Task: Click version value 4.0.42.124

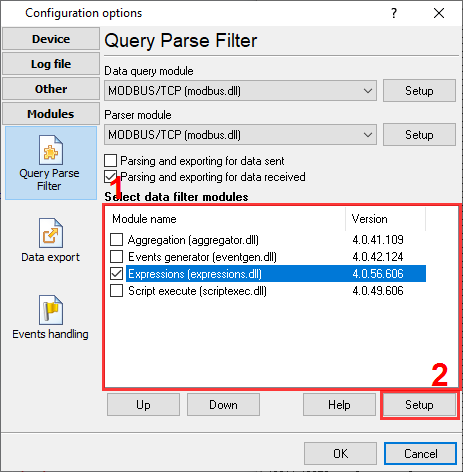Action: (x=378, y=257)
